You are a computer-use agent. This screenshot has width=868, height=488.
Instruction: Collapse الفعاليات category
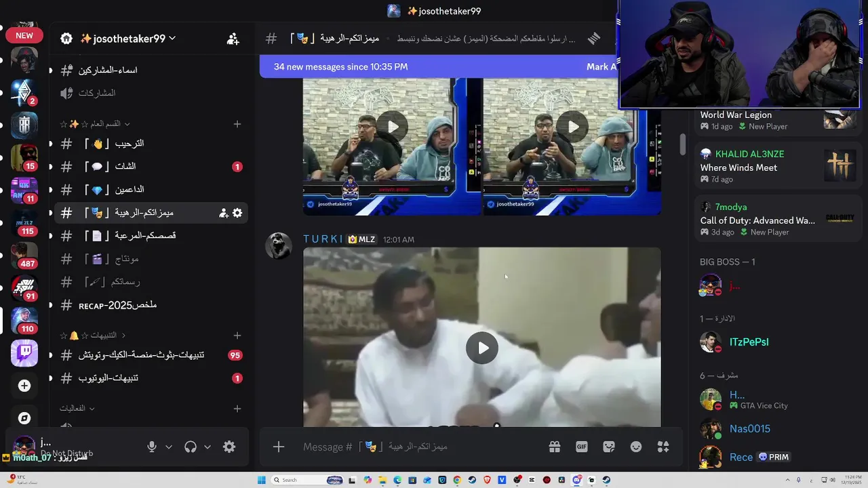tap(77, 409)
